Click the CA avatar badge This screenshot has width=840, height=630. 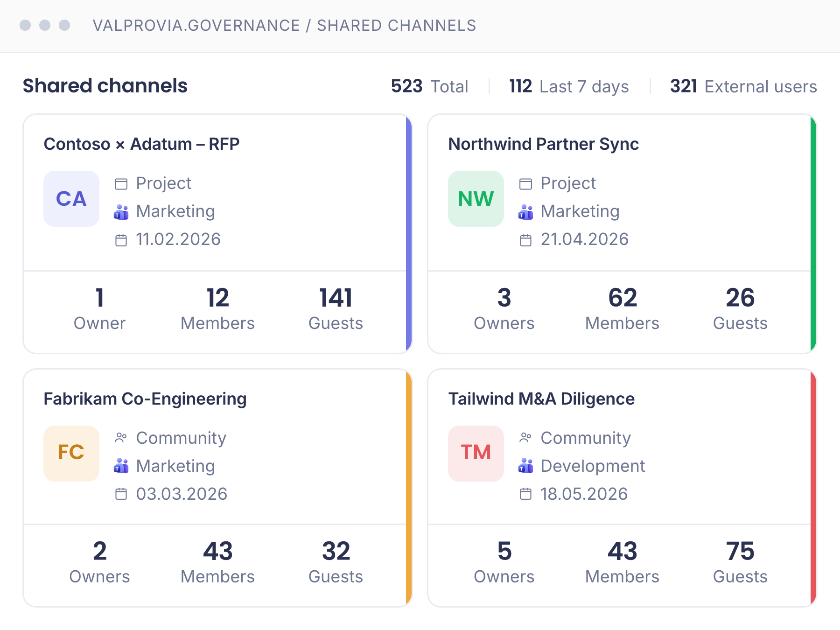click(x=71, y=199)
